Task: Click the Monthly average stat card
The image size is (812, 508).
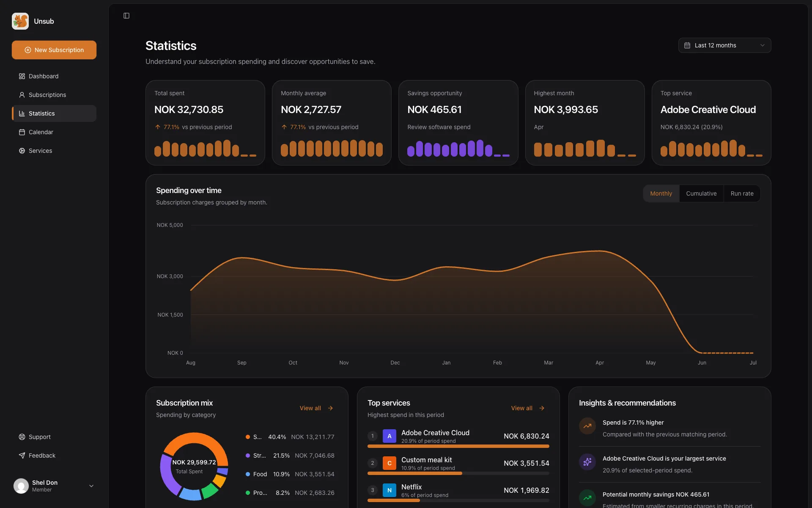Action: click(x=332, y=123)
